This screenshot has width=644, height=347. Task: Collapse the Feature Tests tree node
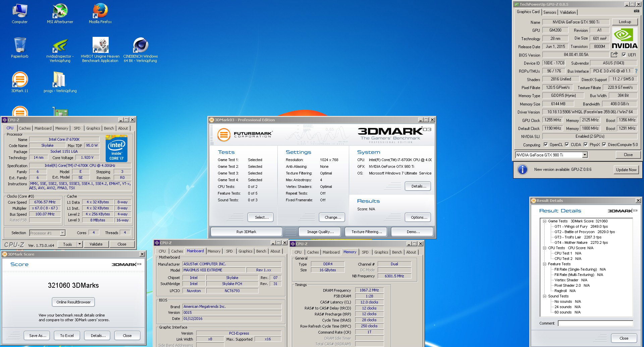[545, 264]
